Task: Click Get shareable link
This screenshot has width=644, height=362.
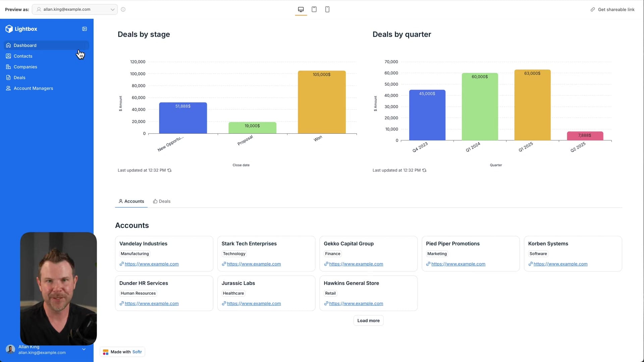Action: point(612,9)
